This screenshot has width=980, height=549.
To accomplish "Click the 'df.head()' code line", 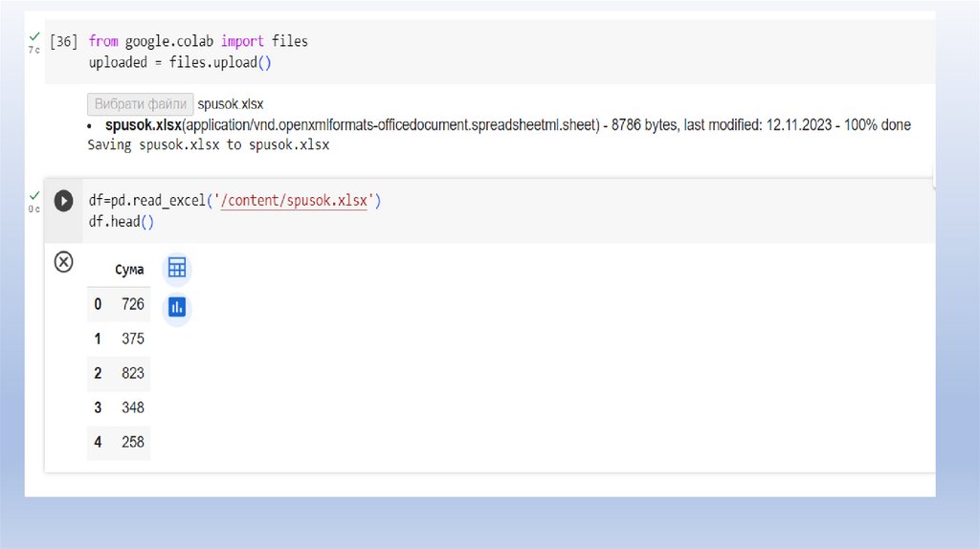I will click(x=122, y=222).
